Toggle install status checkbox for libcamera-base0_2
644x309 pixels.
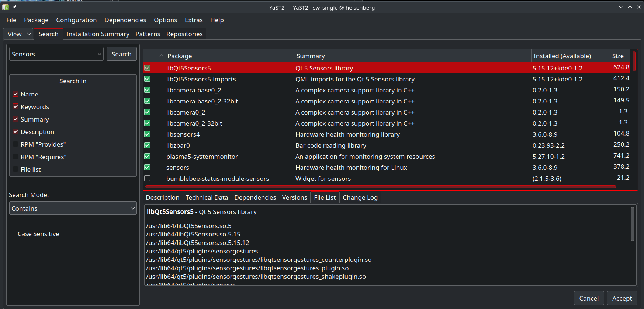pyautogui.click(x=147, y=90)
